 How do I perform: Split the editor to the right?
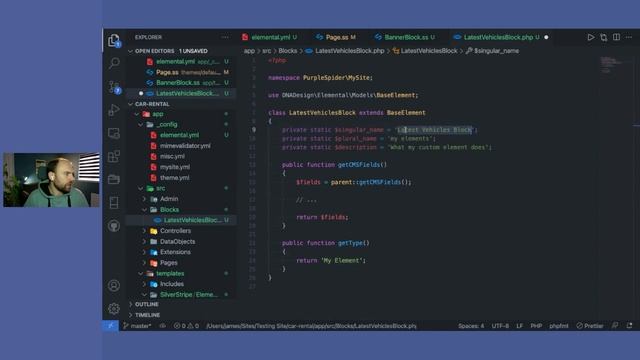pyautogui.click(x=616, y=37)
